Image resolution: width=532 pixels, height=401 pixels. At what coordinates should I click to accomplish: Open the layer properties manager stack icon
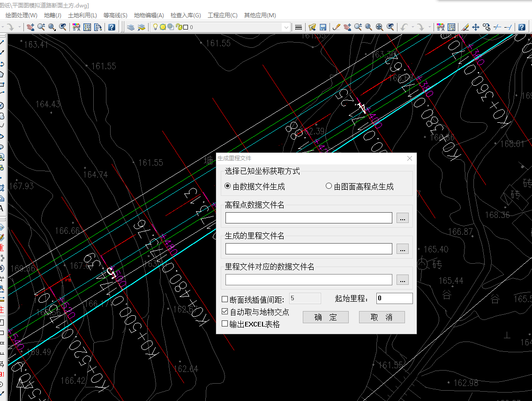click(131, 27)
